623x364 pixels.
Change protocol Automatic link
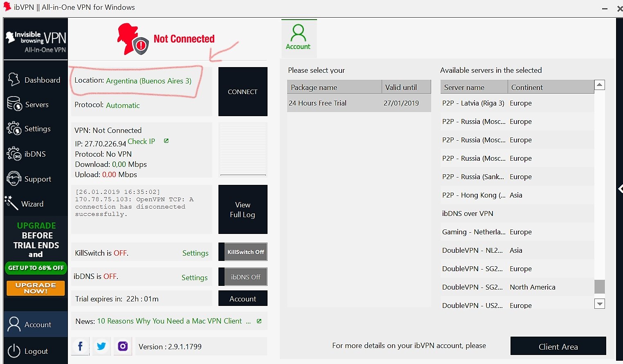[123, 105]
